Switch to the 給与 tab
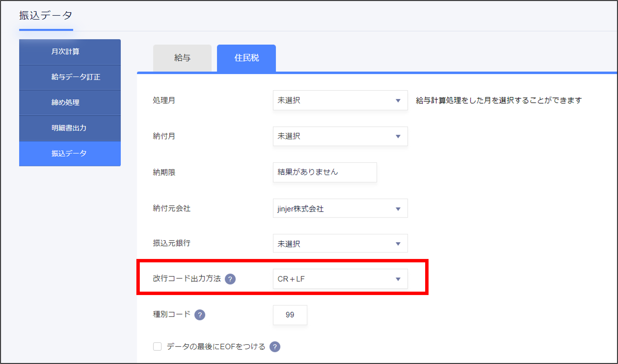 pos(182,58)
